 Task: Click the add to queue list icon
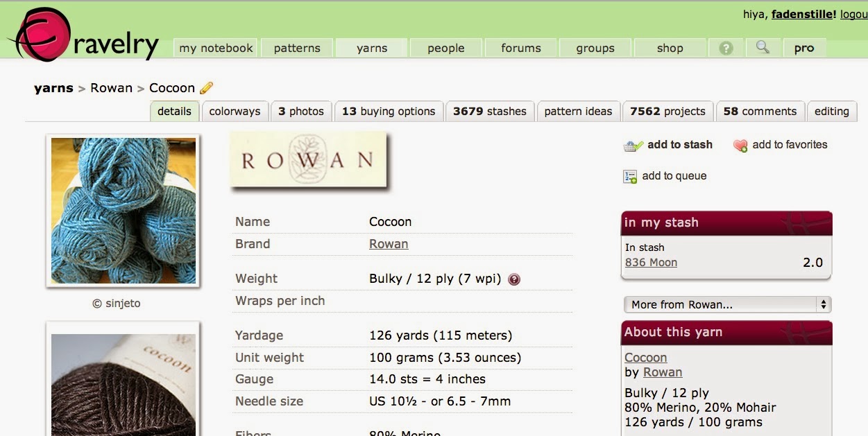pyautogui.click(x=630, y=177)
